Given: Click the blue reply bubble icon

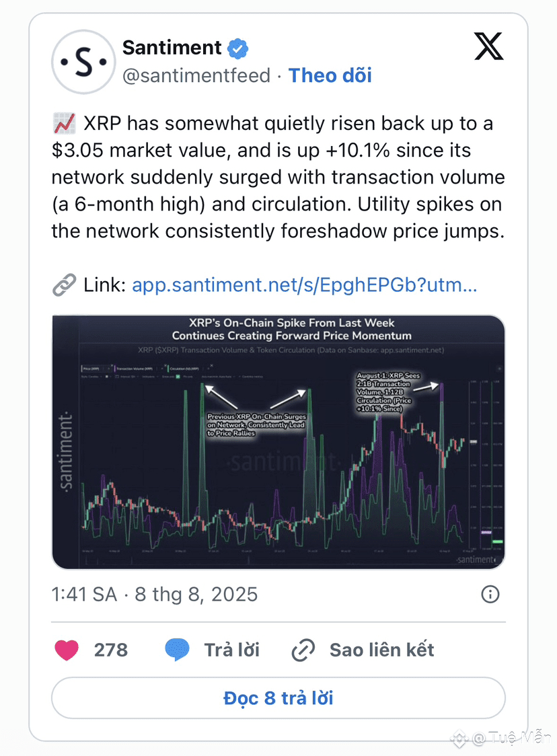Looking at the screenshot, I should click(177, 650).
